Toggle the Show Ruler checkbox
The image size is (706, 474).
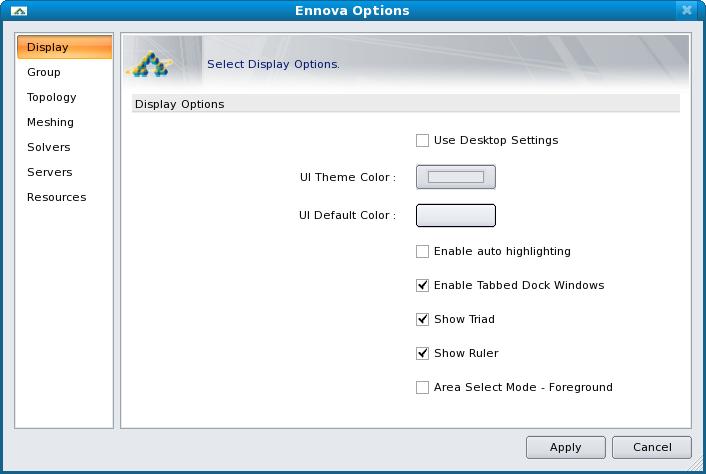(x=423, y=353)
